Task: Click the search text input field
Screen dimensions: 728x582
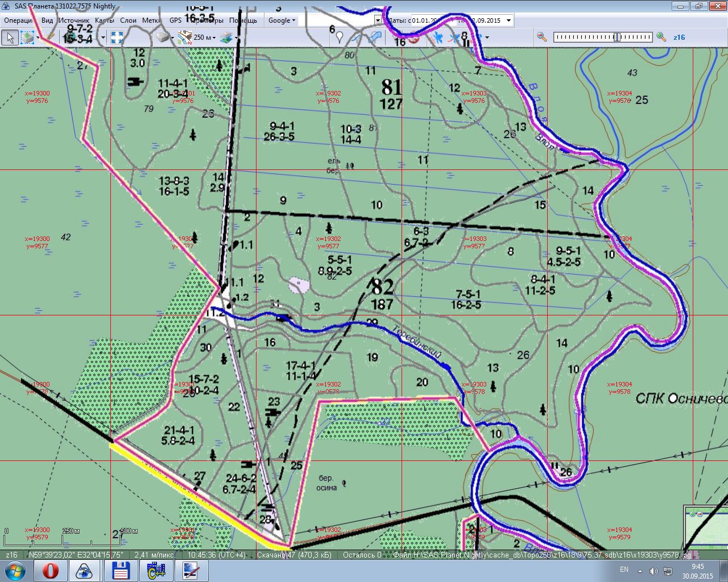Action: coord(337,20)
